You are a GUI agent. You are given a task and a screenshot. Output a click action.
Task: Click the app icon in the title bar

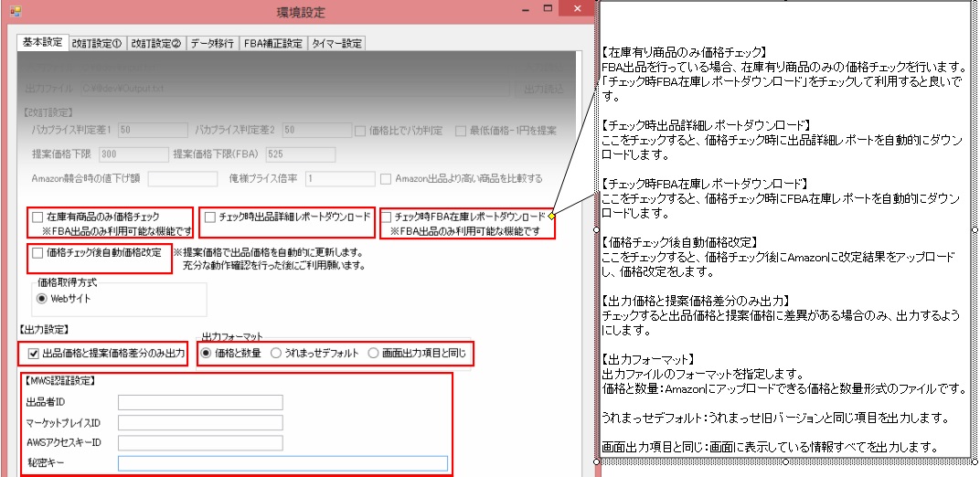click(x=16, y=12)
